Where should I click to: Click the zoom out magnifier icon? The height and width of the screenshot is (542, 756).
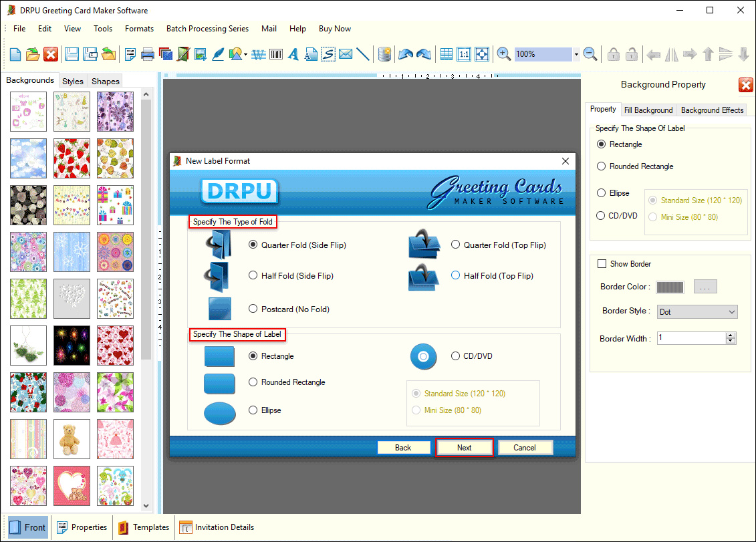[590, 54]
